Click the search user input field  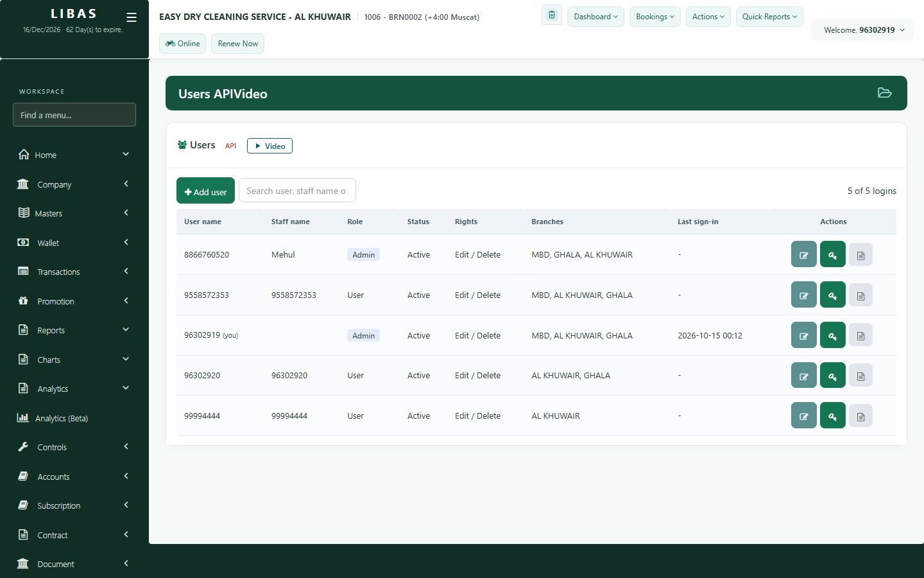point(297,191)
